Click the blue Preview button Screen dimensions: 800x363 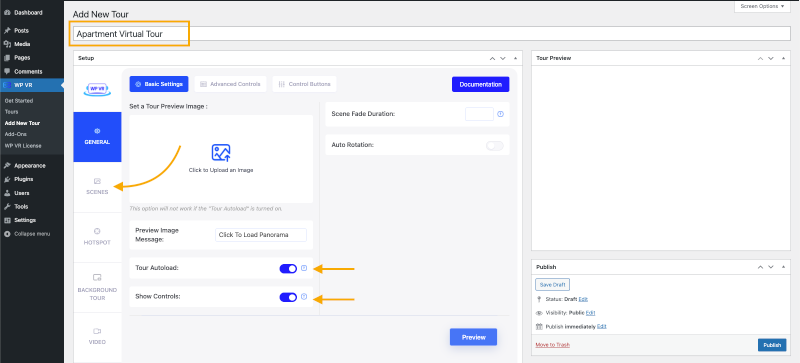pyautogui.click(x=473, y=337)
